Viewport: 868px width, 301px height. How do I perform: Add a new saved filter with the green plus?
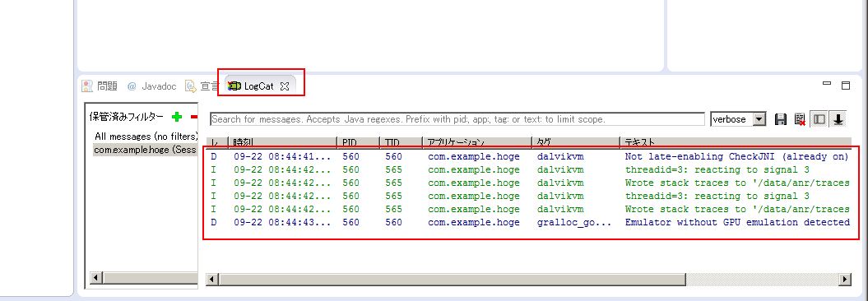(x=177, y=117)
